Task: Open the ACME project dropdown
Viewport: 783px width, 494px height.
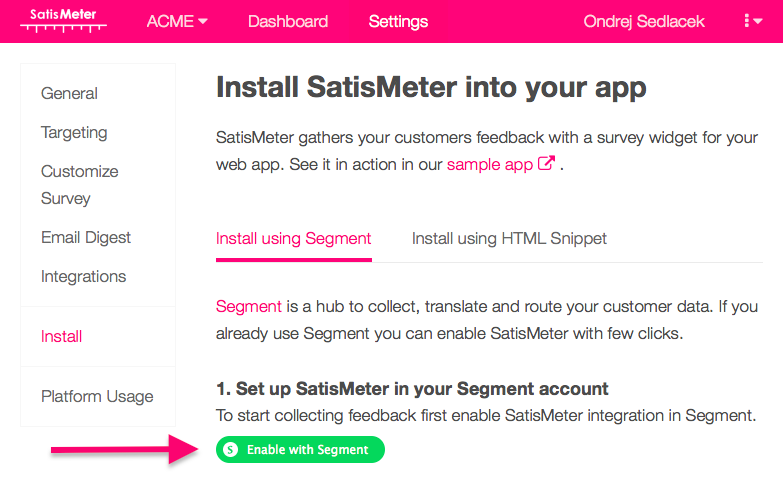Action: (177, 21)
